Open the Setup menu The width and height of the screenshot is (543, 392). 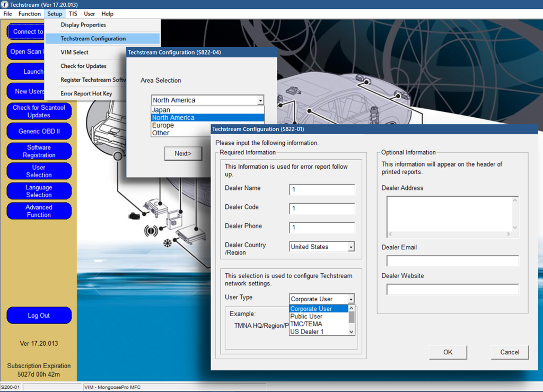coord(54,14)
